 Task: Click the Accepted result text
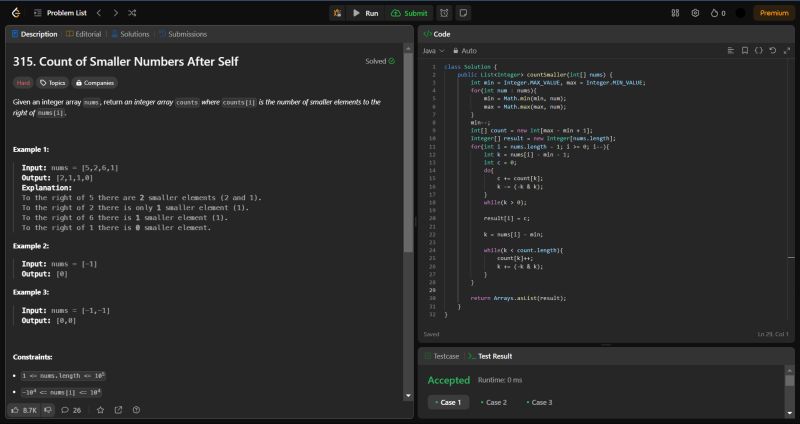(x=448, y=380)
